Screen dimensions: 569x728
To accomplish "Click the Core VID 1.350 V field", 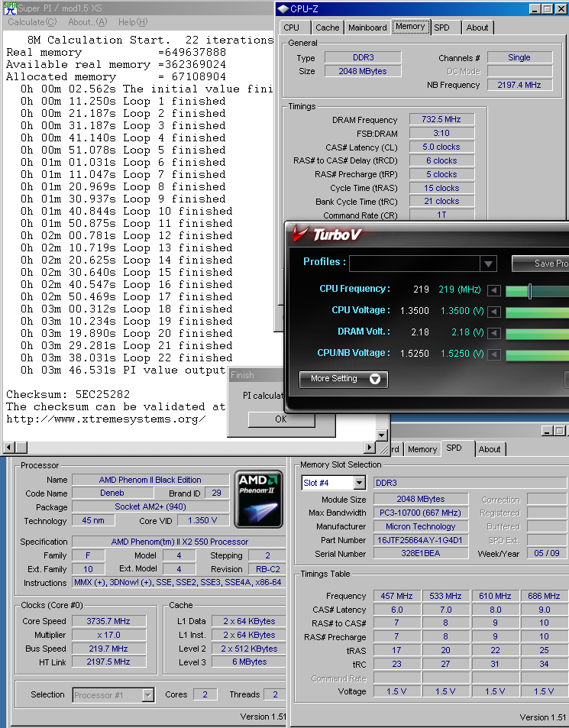I will coord(203,520).
